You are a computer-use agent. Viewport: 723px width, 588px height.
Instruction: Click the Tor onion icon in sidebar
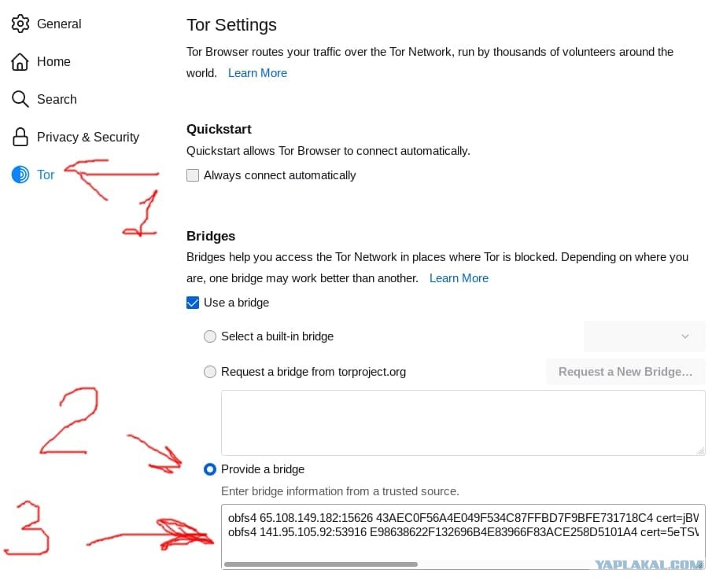pos(20,175)
